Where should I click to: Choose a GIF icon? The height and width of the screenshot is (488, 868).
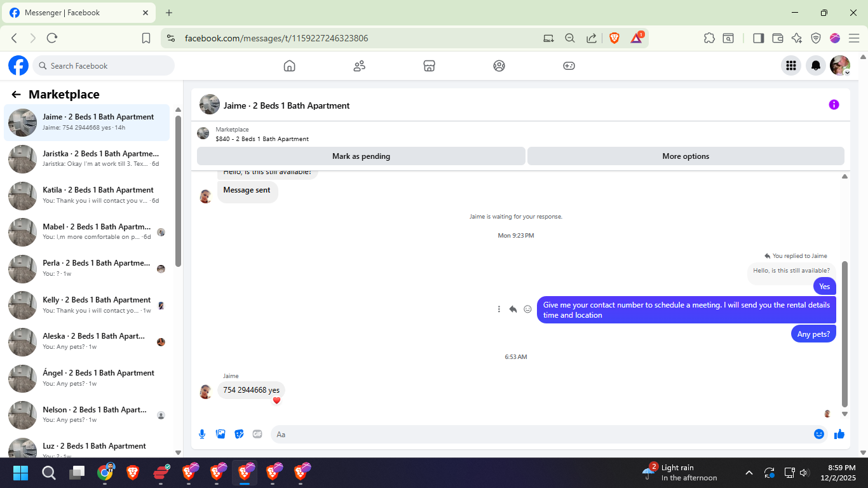(257, 434)
